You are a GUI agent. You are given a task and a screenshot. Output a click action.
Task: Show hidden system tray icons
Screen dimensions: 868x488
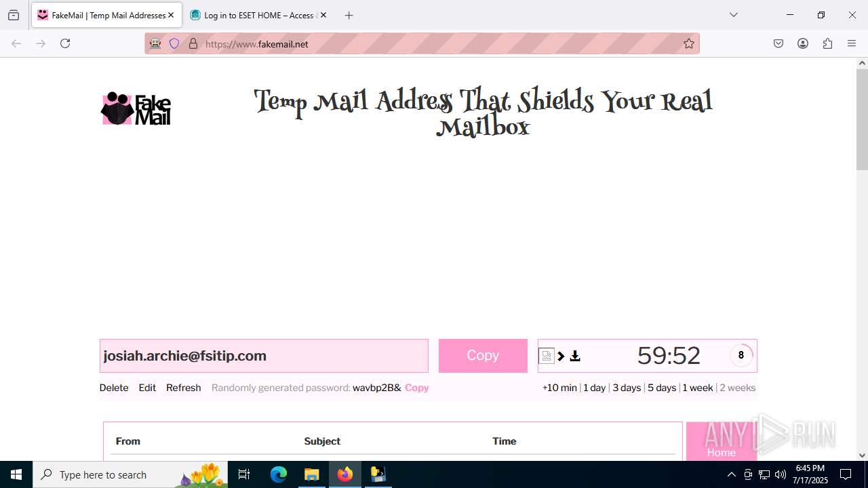coord(731,474)
